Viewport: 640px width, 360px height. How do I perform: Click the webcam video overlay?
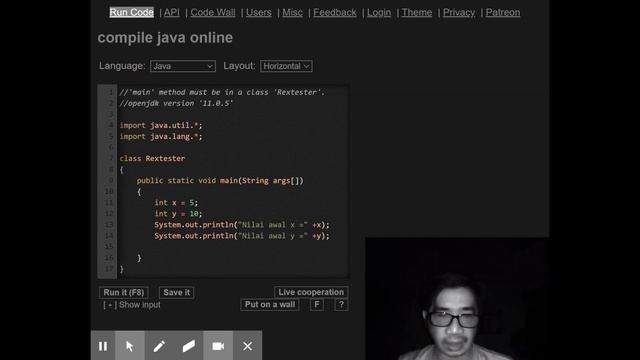click(457, 298)
